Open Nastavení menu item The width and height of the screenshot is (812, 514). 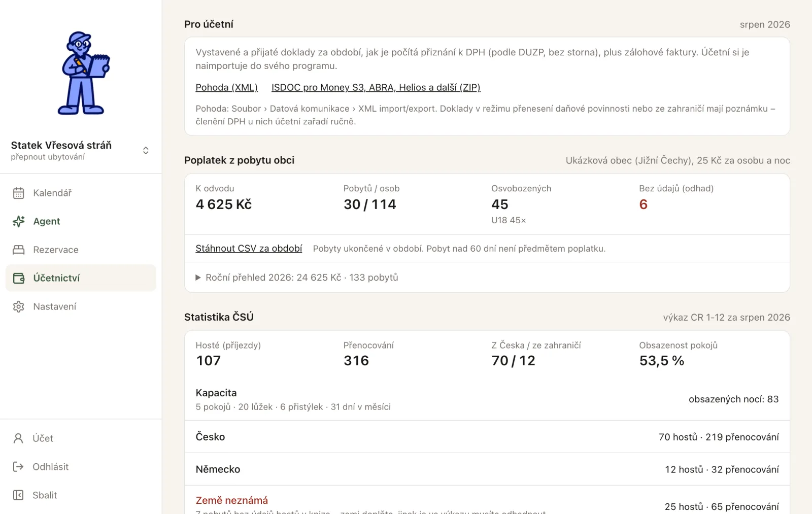pos(81,306)
